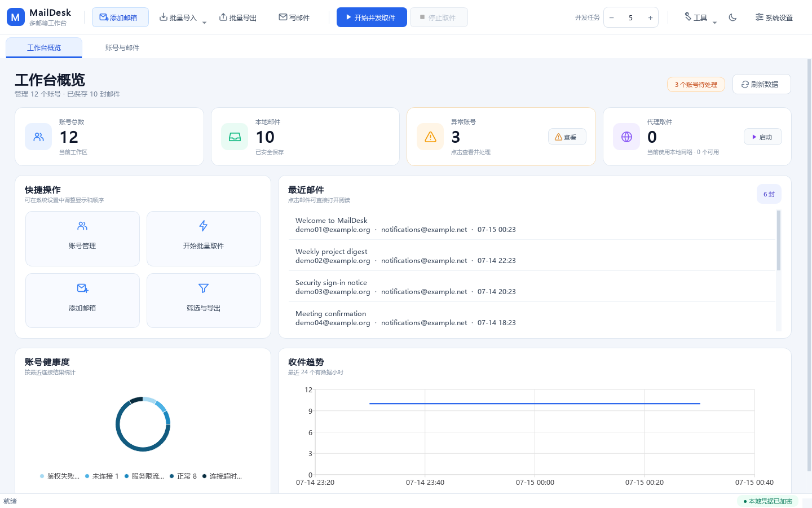The image size is (812, 508).
Task: Click the 最近邮件 list scrollbar
Action: pyautogui.click(x=779, y=240)
